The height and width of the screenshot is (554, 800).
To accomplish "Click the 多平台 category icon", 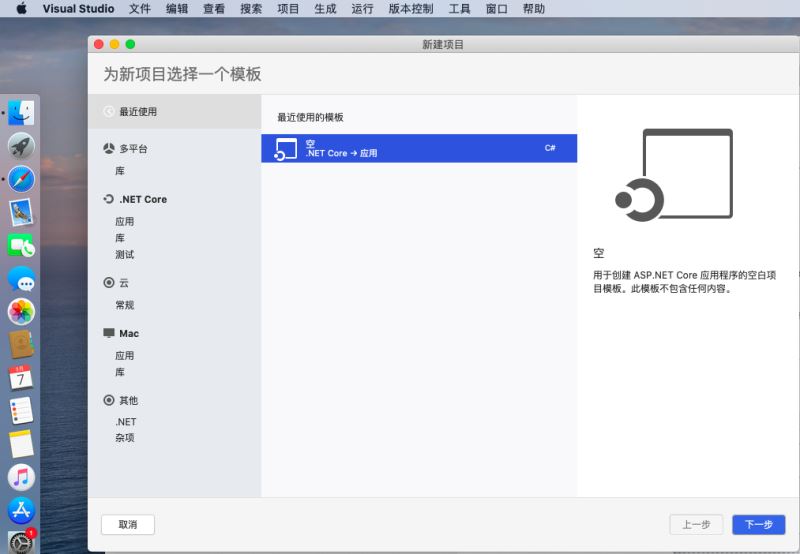I will click(109, 148).
